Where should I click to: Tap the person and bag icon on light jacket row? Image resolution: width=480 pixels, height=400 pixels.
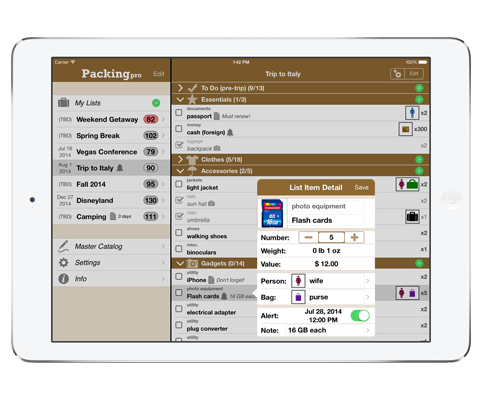click(x=407, y=184)
